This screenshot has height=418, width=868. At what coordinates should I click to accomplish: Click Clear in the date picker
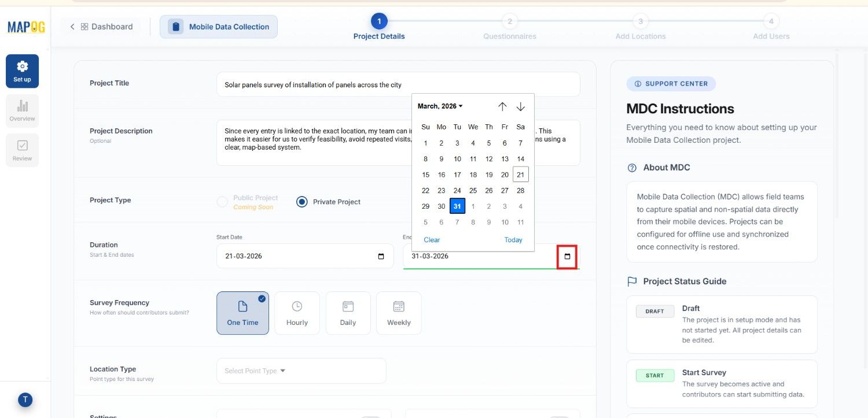[x=431, y=239]
